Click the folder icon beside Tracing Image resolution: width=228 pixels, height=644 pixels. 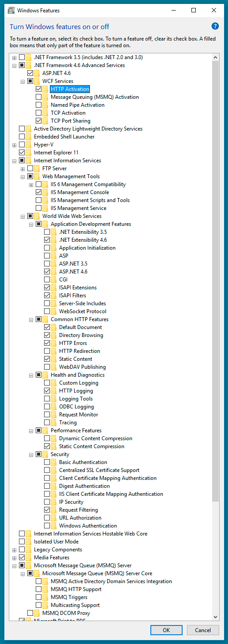point(54,423)
